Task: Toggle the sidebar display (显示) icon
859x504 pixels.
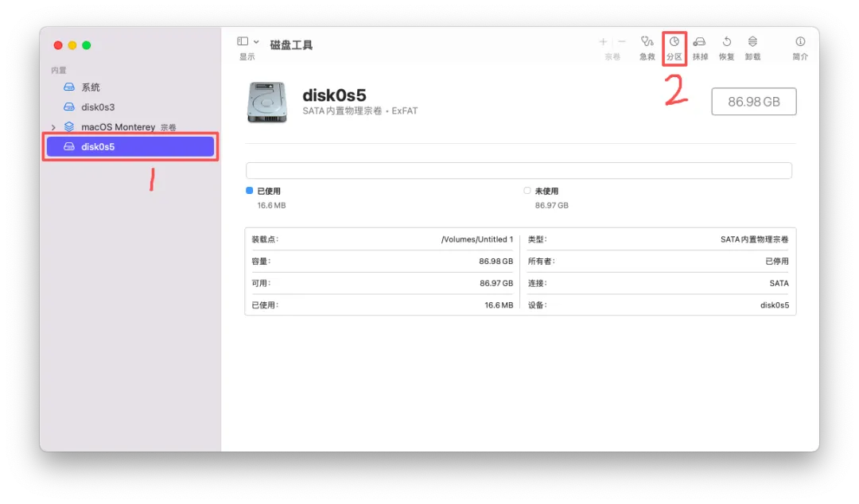Action: 243,41
